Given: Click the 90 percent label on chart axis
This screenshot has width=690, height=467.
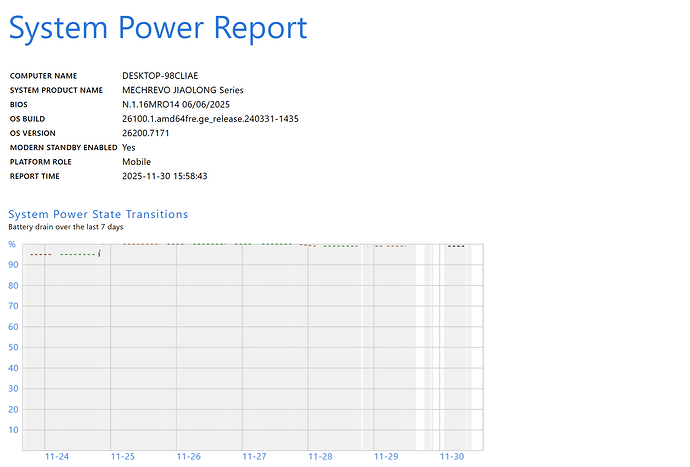Looking at the screenshot, I should point(13,265).
